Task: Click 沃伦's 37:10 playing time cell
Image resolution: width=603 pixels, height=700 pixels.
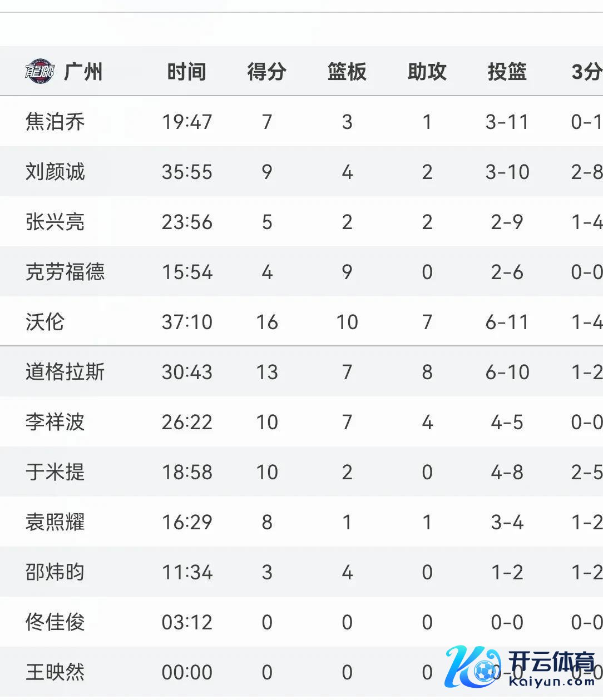Action: [x=187, y=322]
